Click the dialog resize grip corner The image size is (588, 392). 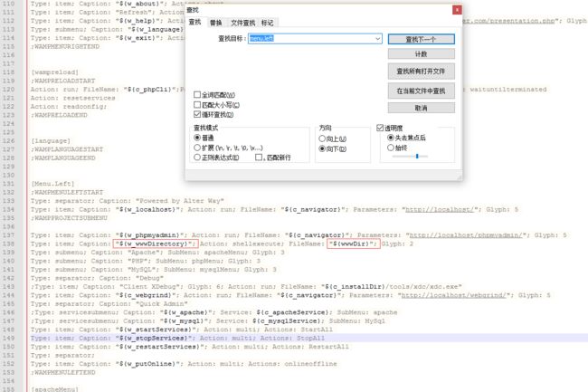459,177
